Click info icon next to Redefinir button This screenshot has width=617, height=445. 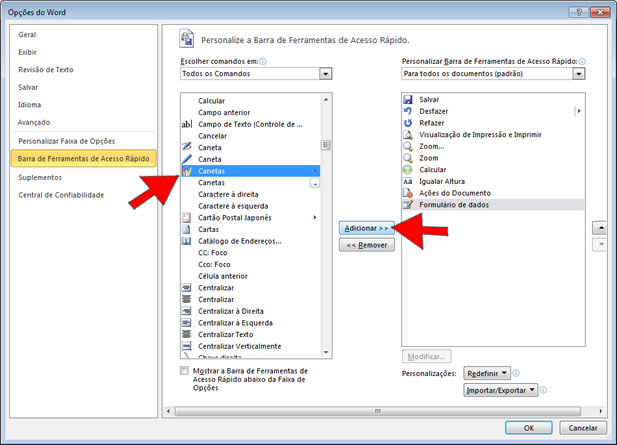(x=516, y=373)
